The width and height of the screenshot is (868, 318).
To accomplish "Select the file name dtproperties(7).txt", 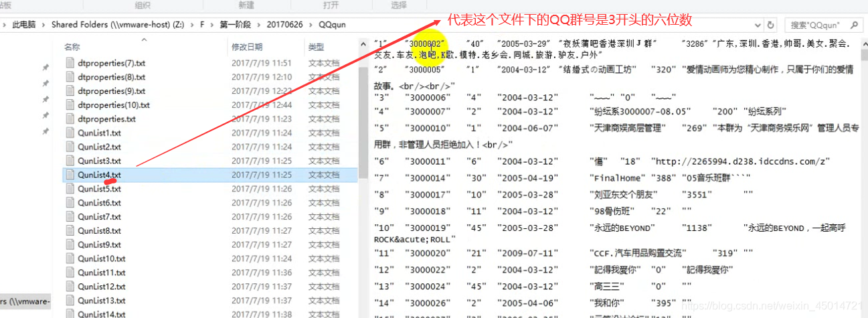I will click(x=111, y=63).
